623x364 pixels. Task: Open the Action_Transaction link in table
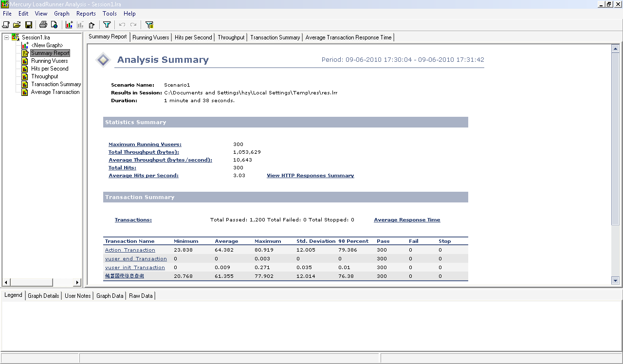[130, 250]
